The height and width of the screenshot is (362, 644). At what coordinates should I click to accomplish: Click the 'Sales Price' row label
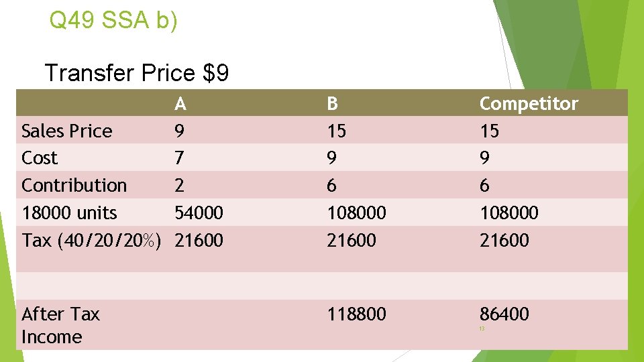67,131
